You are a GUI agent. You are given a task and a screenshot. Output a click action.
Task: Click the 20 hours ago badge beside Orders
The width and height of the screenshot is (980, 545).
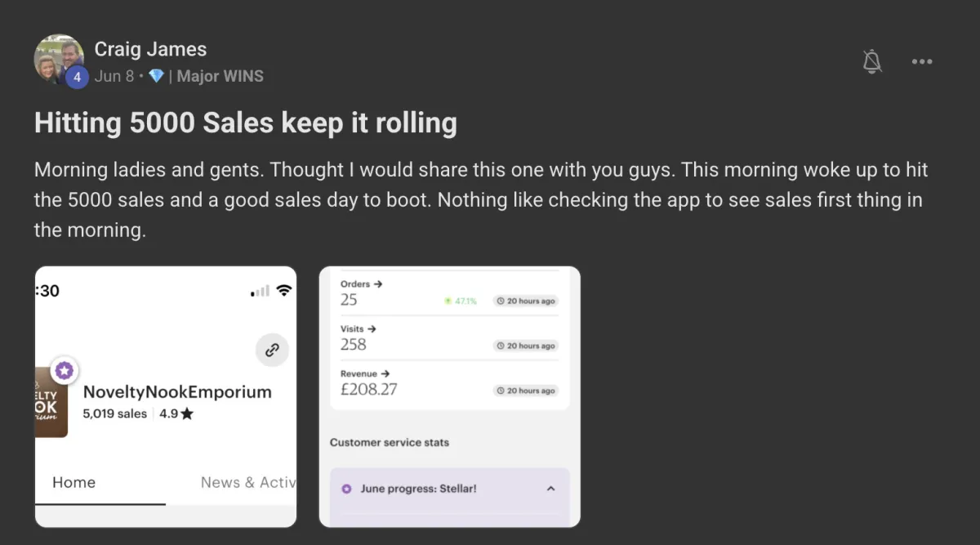(525, 301)
